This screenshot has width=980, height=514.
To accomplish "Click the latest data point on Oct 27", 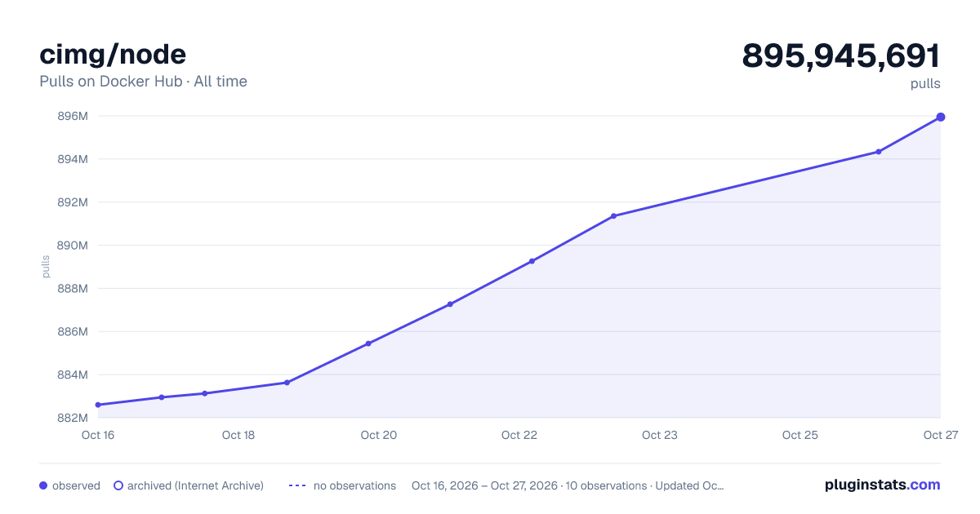I will [x=941, y=117].
